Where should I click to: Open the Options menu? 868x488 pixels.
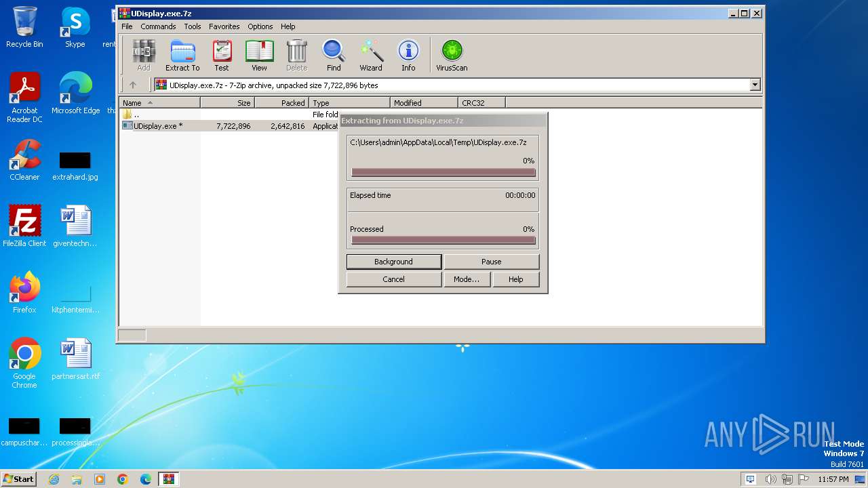click(x=260, y=26)
